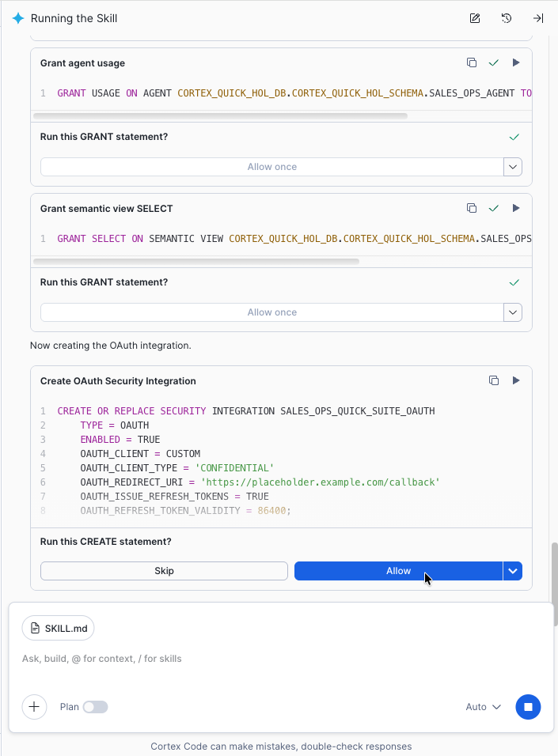The image size is (558, 756).
Task: Click the Grant semantic view code scrollbar
Action: tap(196, 261)
